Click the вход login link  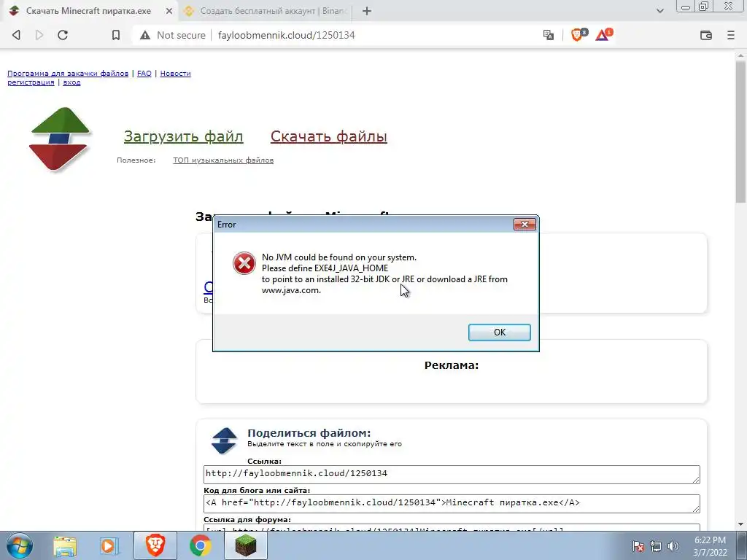[71, 82]
